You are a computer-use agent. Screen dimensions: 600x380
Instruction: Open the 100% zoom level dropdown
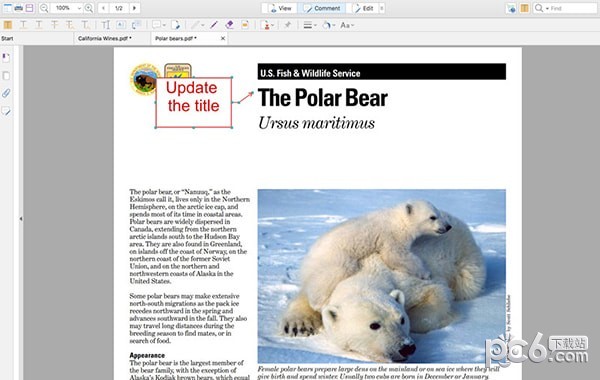pos(79,8)
